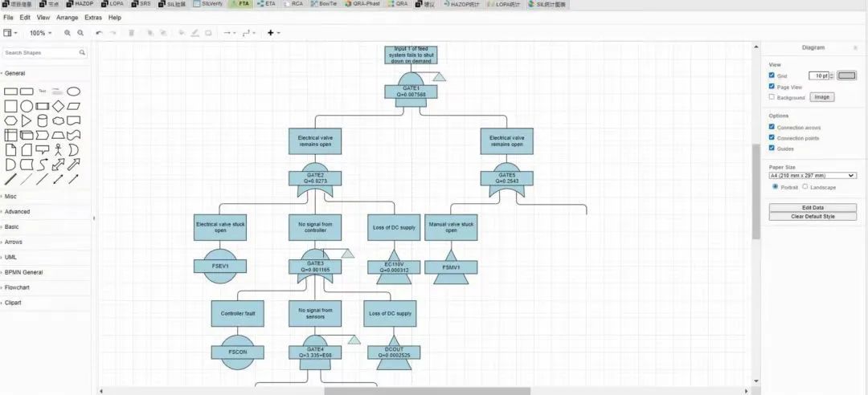The width and height of the screenshot is (868, 395).
Task: Open the Paper Size A4 dropdown
Action: (x=812, y=175)
